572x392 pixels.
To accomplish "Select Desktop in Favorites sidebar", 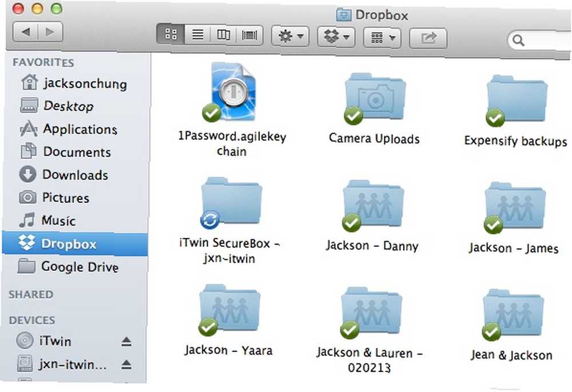I will click(x=57, y=106).
